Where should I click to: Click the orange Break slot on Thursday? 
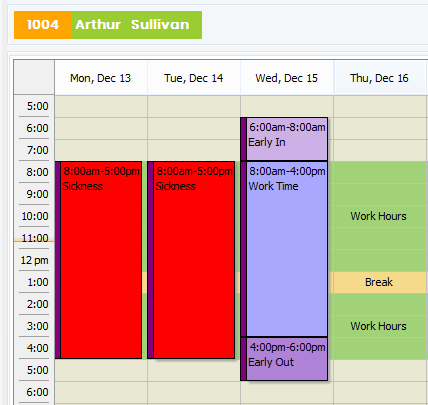pyautogui.click(x=379, y=282)
